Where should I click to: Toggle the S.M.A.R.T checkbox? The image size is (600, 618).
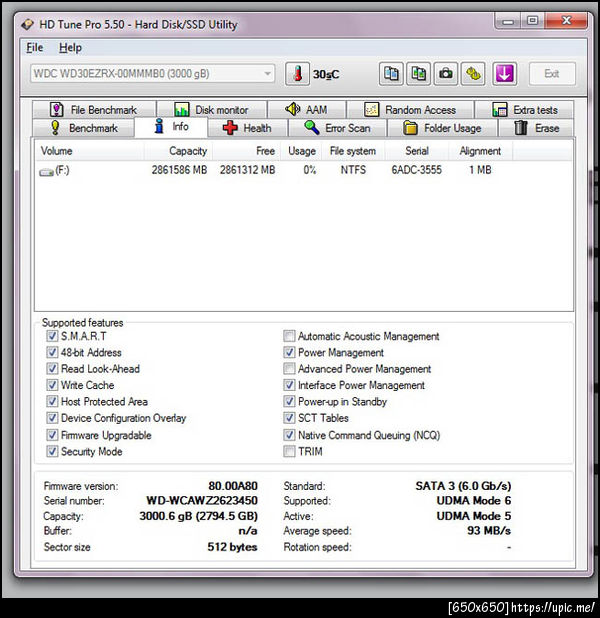pos(52,336)
